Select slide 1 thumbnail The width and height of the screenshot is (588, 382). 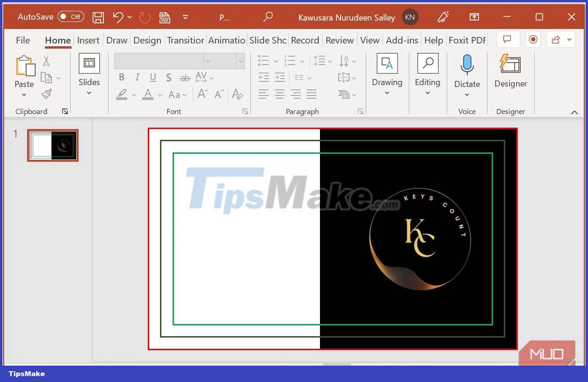pyautogui.click(x=52, y=145)
